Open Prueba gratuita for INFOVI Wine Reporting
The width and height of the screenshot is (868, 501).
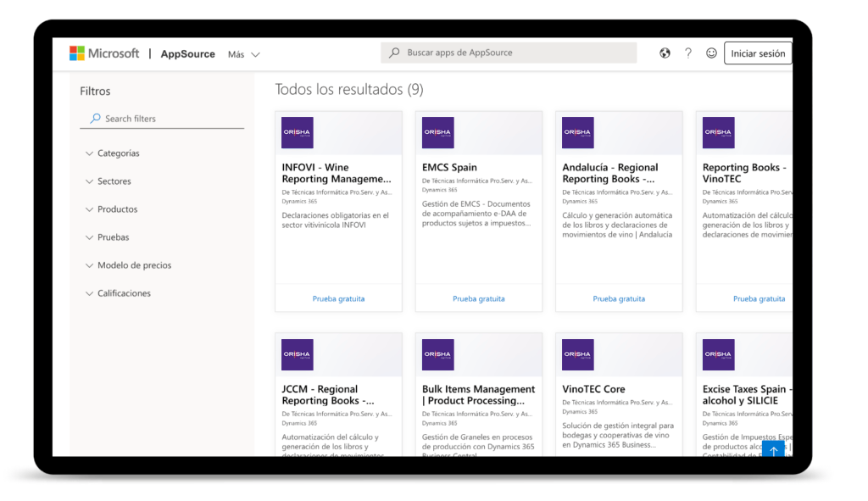click(x=338, y=298)
